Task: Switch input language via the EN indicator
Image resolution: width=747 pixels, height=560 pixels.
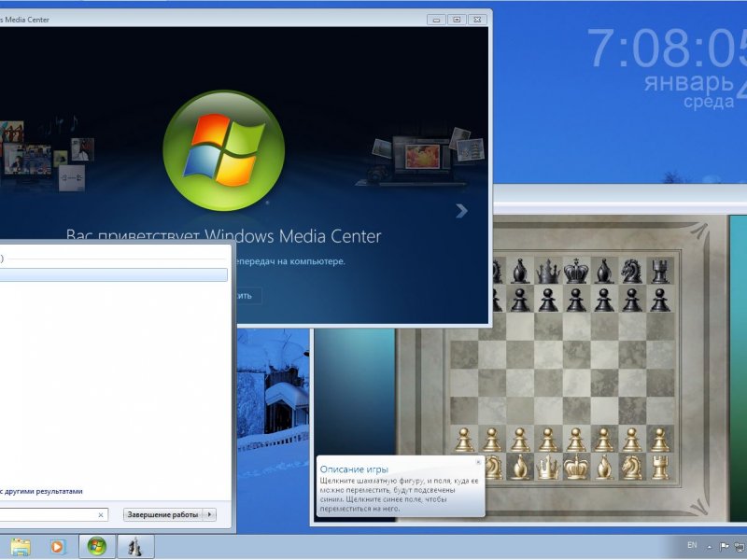Action: tap(692, 545)
